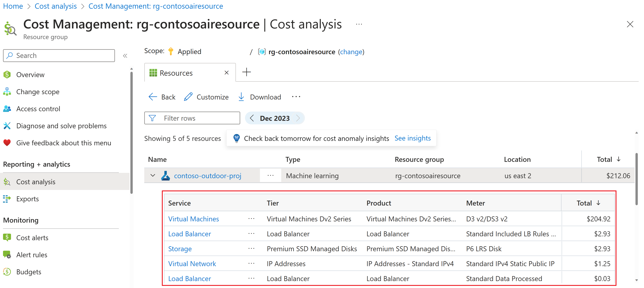Select the Resources tab
The width and height of the screenshot is (644, 288).
click(x=176, y=73)
